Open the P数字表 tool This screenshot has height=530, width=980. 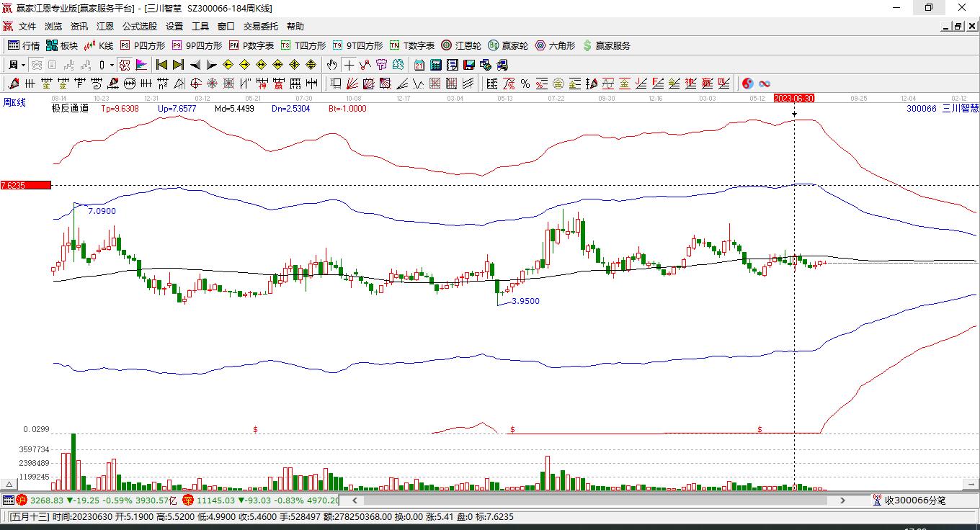click(x=251, y=45)
